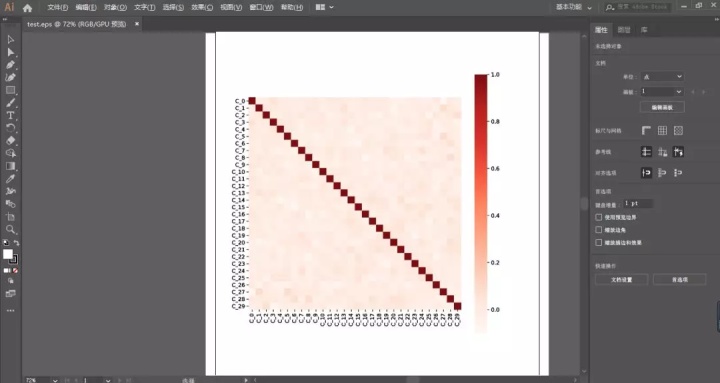Image resolution: width=720 pixels, height=383 pixels.
Task: Go to the Home screen
Action: pyautogui.click(x=28, y=8)
